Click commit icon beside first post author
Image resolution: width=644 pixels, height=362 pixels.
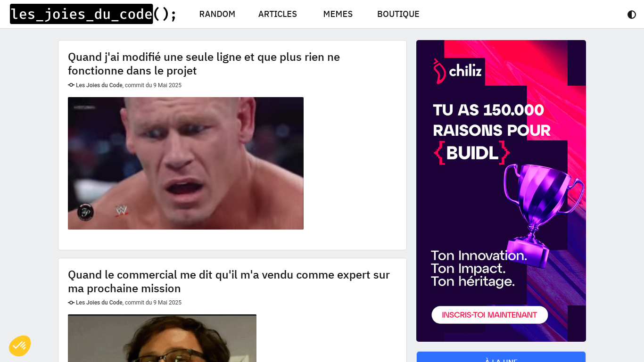pos(71,85)
